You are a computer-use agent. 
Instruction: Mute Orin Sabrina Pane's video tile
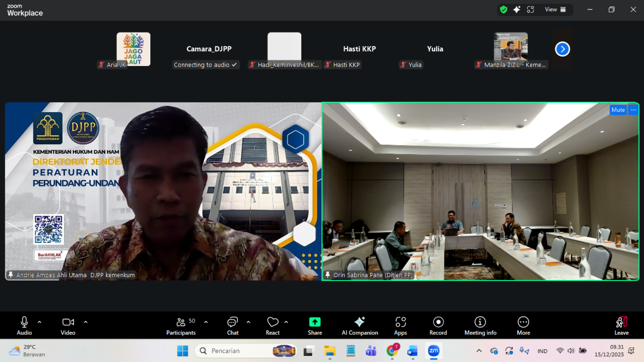(618, 110)
